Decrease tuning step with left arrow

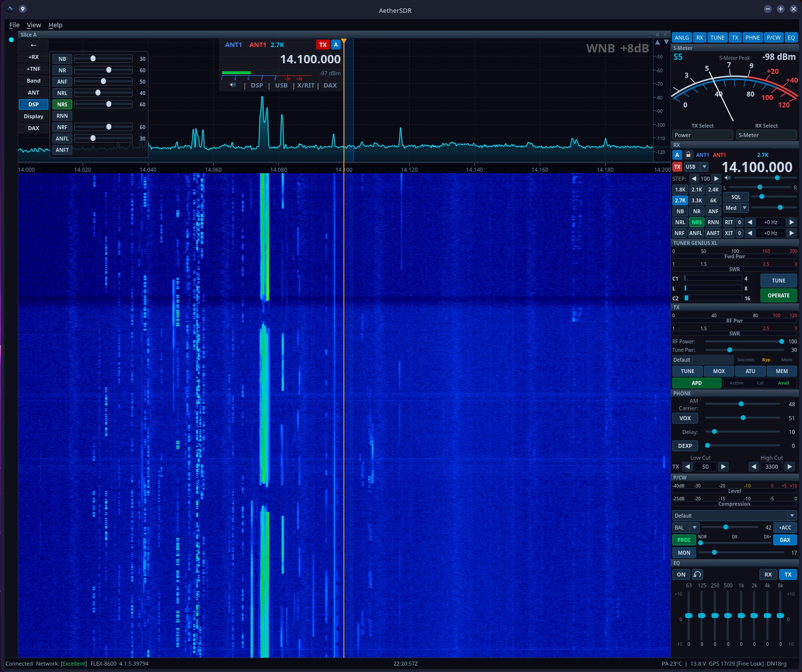point(694,179)
